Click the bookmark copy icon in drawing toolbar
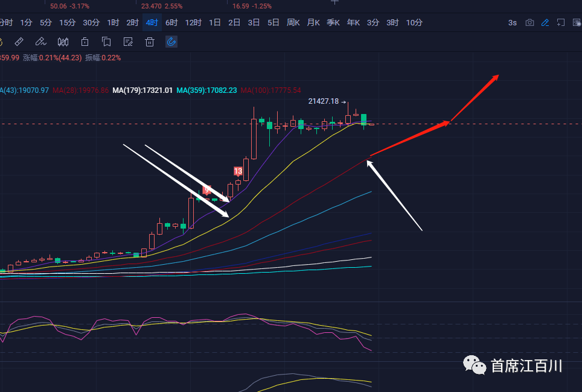The image size is (582, 392). (x=106, y=42)
